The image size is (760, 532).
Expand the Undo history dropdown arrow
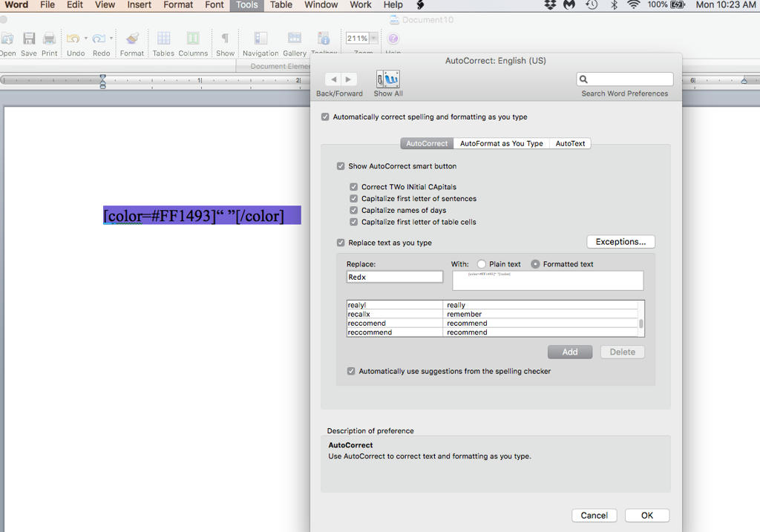pos(86,39)
